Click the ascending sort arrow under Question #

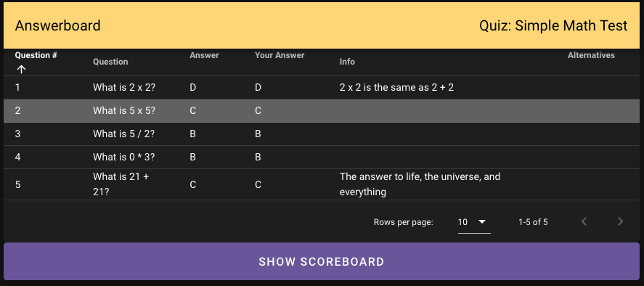[21, 69]
